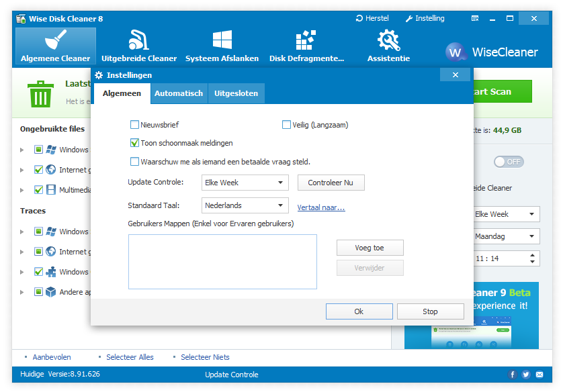Toggle the Andere applications checkbox

click(x=38, y=292)
